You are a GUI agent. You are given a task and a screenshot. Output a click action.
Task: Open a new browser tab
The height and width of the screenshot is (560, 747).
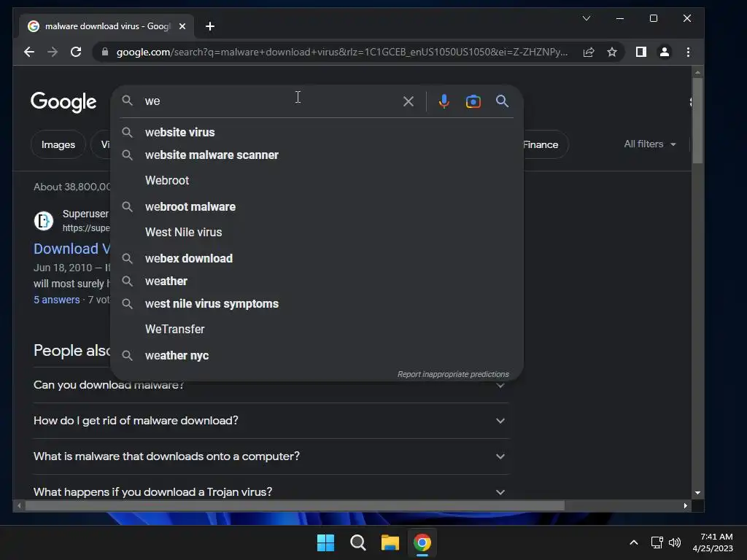[x=210, y=26]
